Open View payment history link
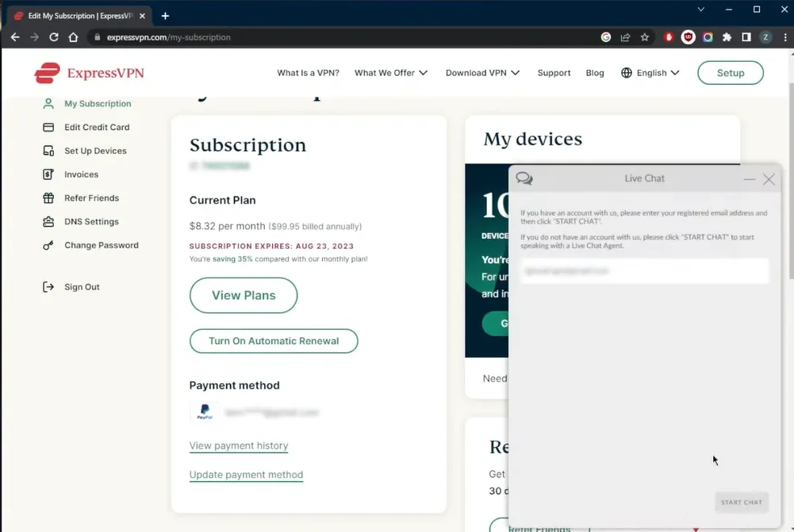The width and height of the screenshot is (794, 532). click(x=239, y=446)
